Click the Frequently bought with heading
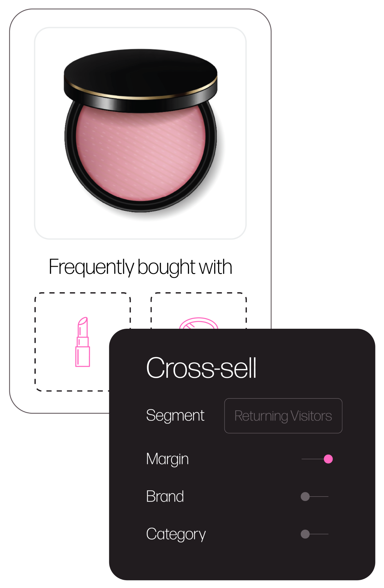The width and height of the screenshot is (384, 588). (140, 267)
